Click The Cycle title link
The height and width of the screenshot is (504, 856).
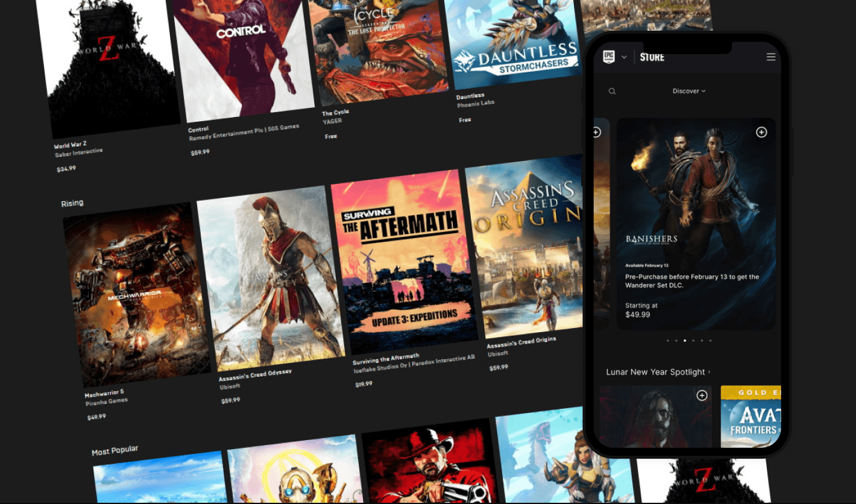pos(336,113)
